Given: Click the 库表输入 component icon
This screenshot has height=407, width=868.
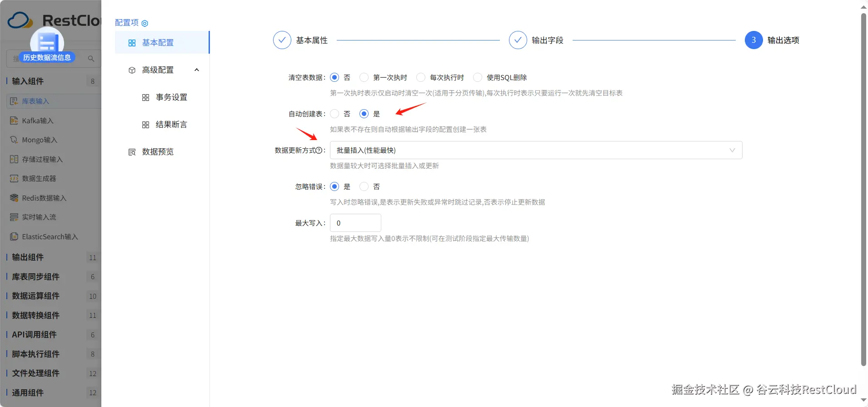Looking at the screenshot, I should point(14,101).
